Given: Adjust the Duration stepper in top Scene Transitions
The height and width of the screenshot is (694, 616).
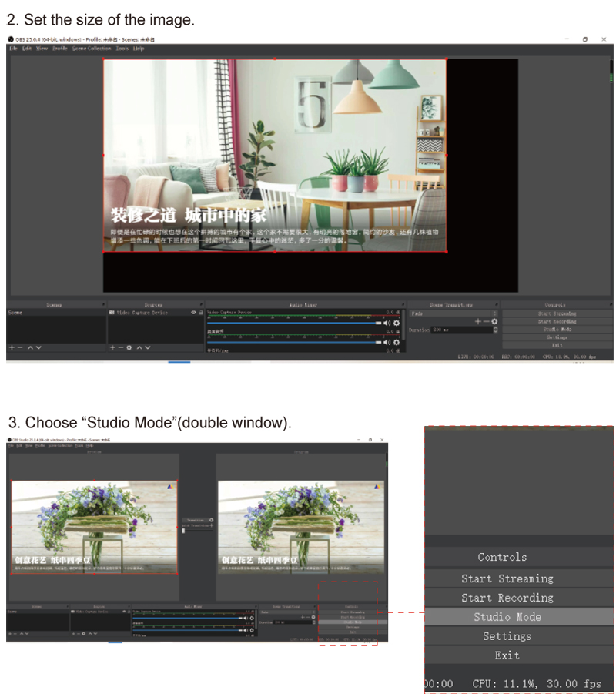Looking at the screenshot, I should click(x=495, y=330).
